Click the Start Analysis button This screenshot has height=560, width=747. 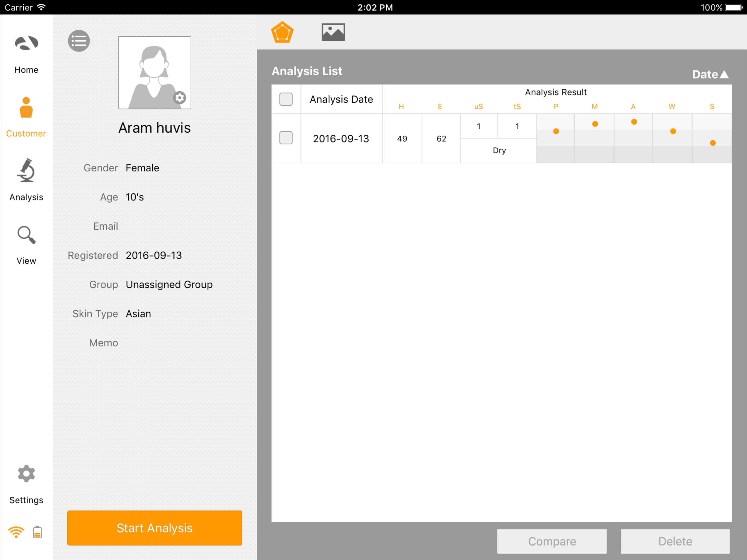[x=155, y=528]
